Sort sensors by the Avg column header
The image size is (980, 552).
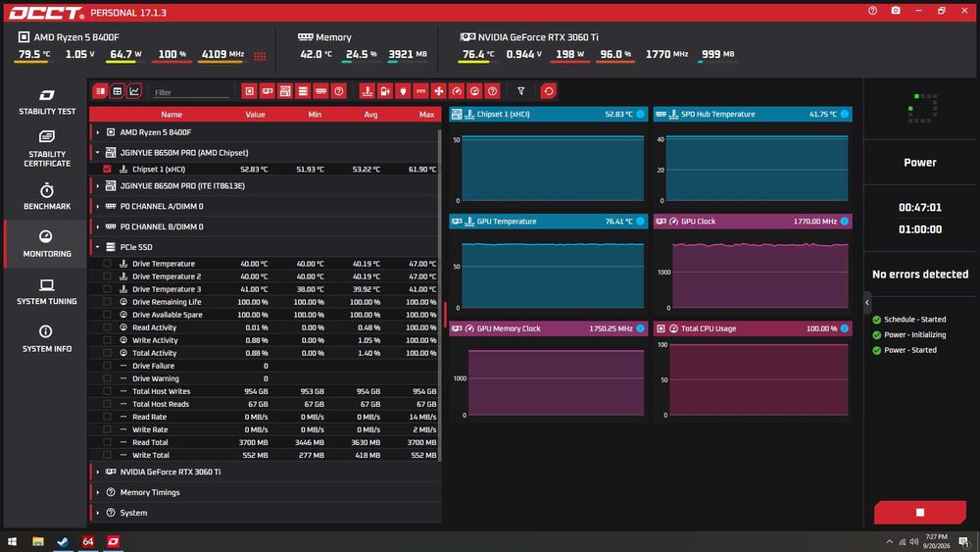pos(370,115)
